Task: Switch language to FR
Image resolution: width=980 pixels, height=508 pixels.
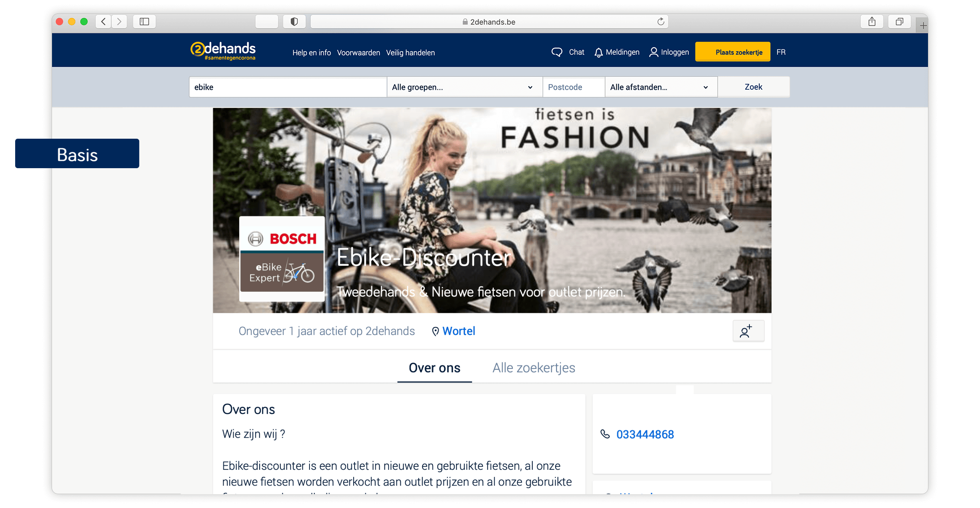Action: (781, 52)
